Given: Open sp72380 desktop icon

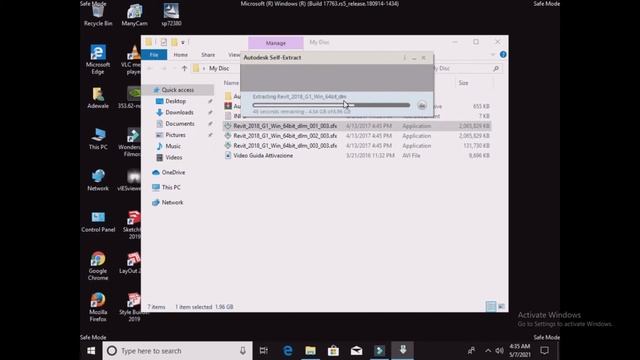Looking at the screenshot, I should 171,15.
